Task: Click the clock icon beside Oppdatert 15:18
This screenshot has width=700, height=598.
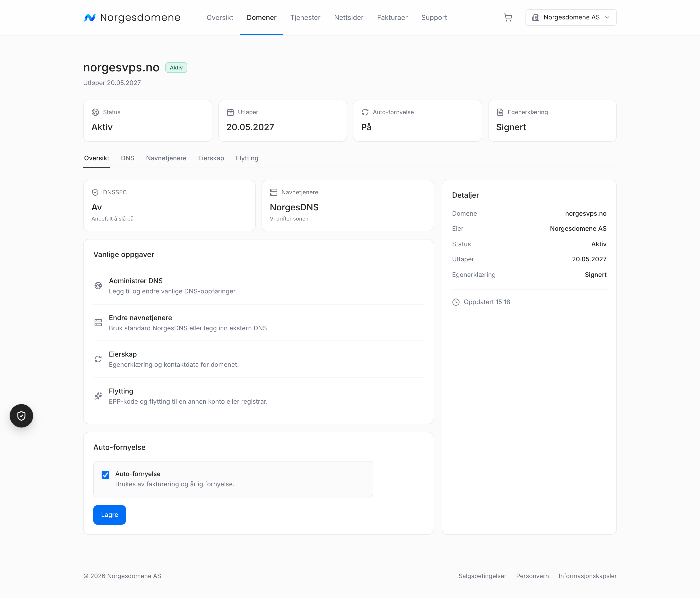Action: 456,302
